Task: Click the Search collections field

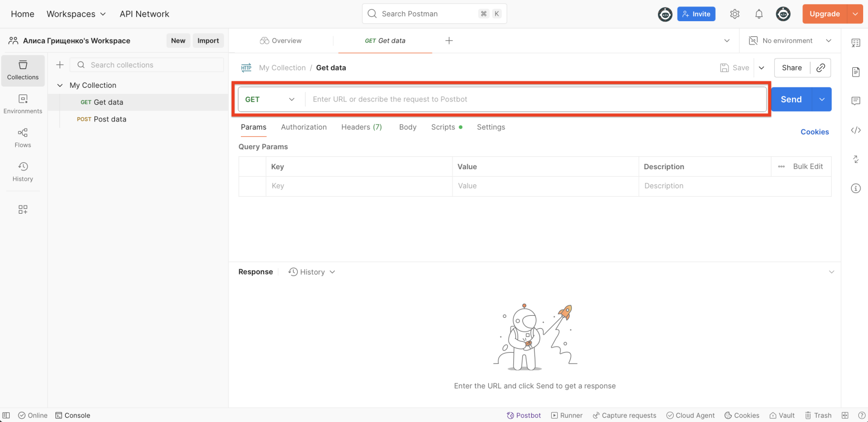Action: tap(147, 65)
